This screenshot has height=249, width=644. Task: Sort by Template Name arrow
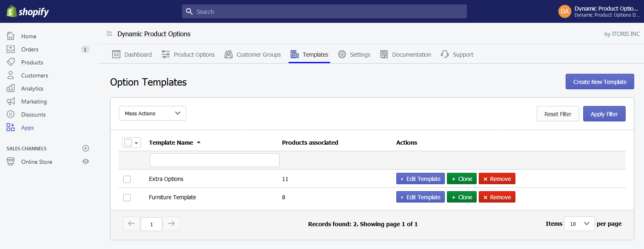(x=199, y=142)
